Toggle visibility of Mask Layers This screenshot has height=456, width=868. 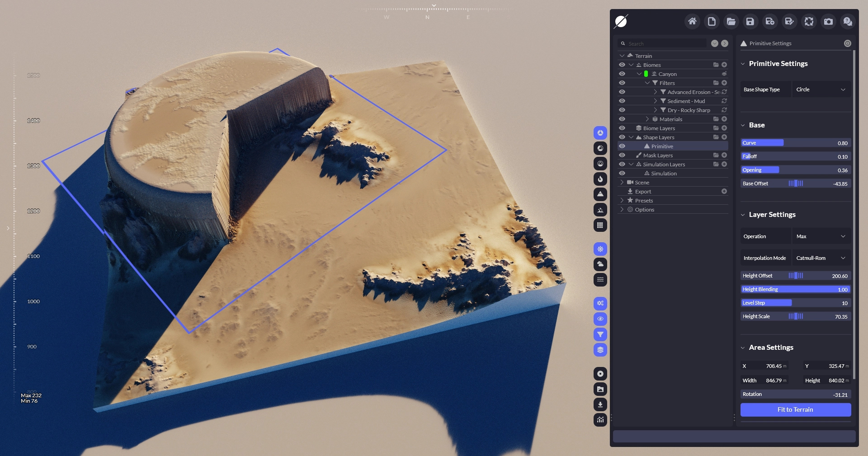point(622,155)
